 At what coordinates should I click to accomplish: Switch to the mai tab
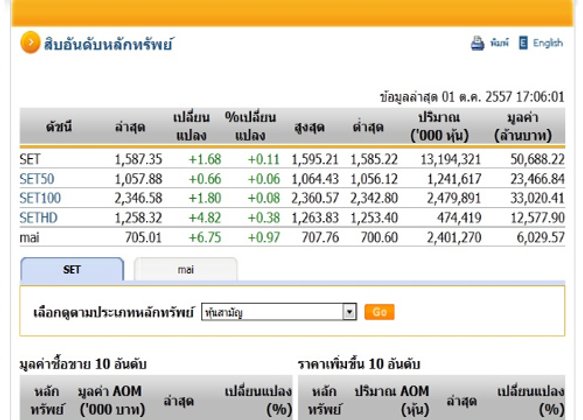(186, 269)
